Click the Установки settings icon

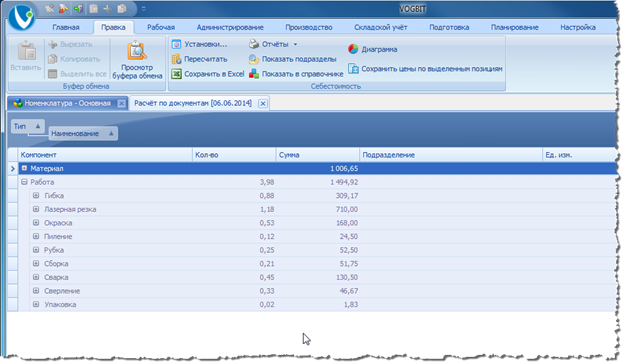(x=176, y=45)
